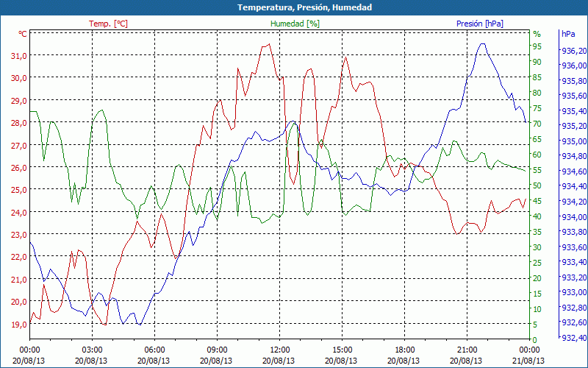Image resolution: width=588 pixels, height=368 pixels.
Task: Click humidity axis value 75
Action: (537, 108)
